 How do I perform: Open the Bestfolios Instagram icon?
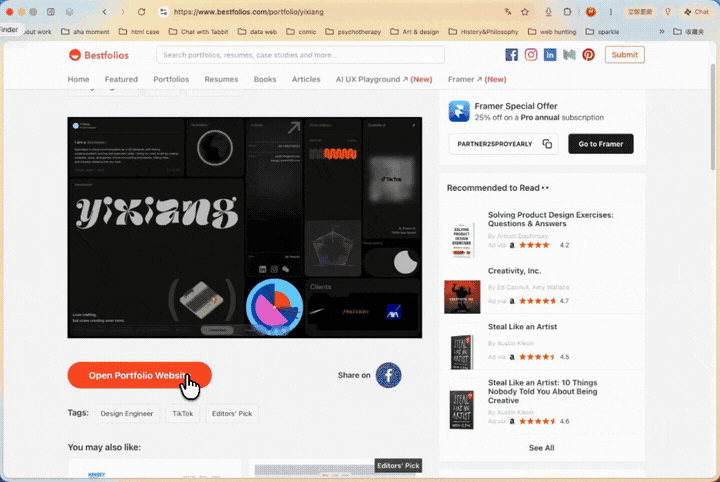tap(531, 55)
